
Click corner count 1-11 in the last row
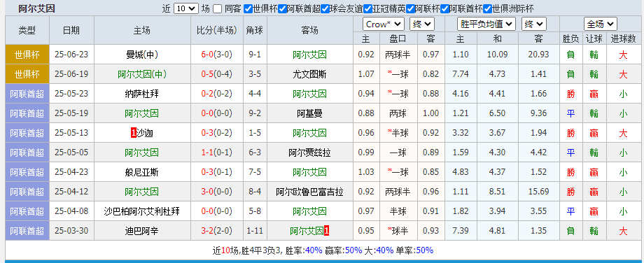[x=255, y=231]
